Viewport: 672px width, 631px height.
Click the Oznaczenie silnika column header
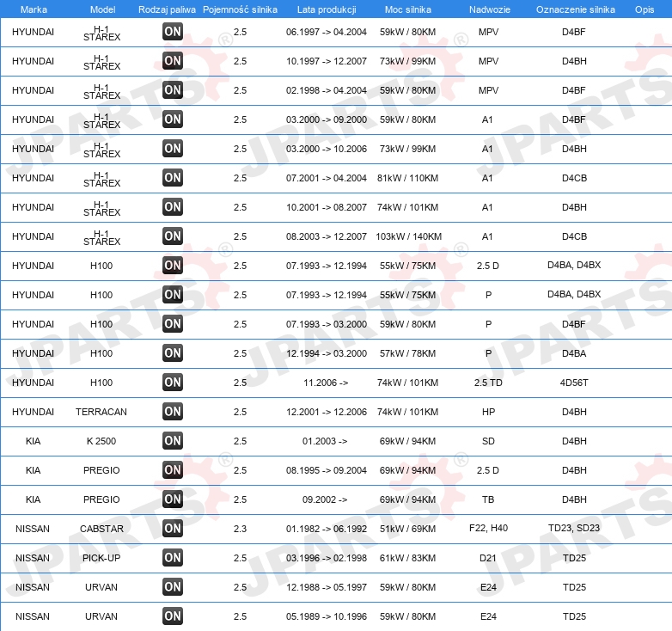[x=576, y=9]
